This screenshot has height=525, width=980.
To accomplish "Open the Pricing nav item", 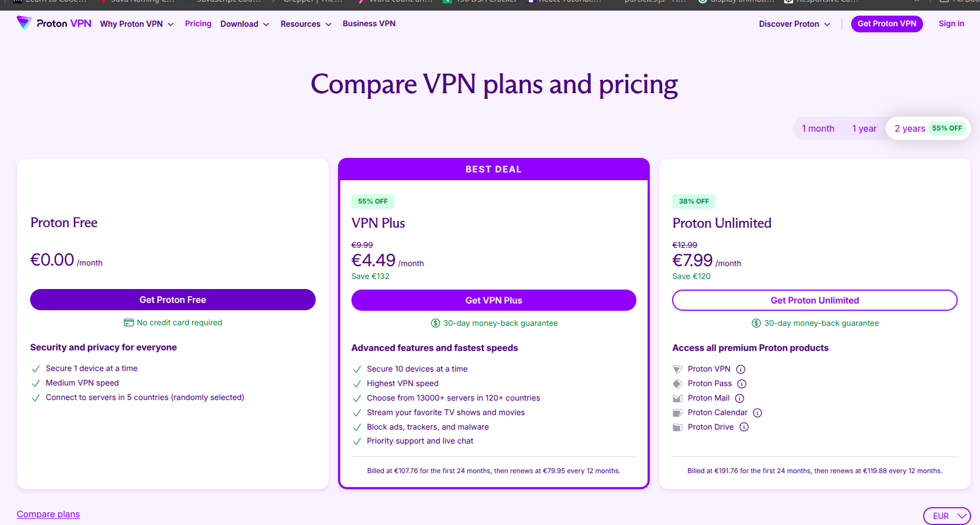I will click(x=198, y=23).
